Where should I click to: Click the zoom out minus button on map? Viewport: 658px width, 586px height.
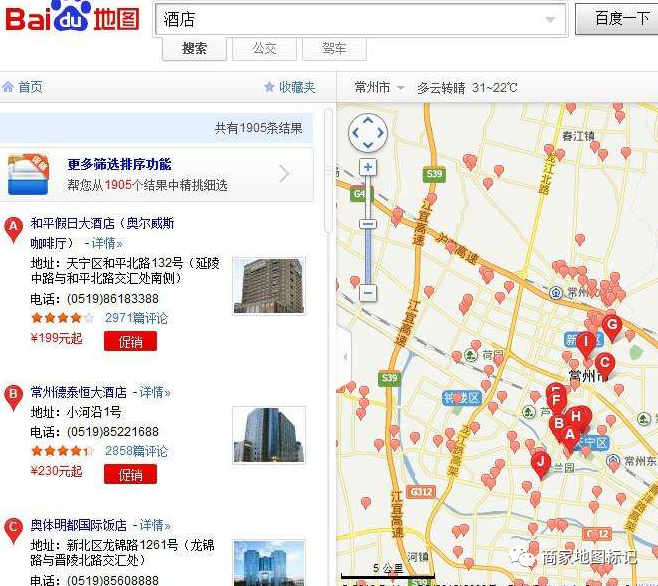point(368,293)
